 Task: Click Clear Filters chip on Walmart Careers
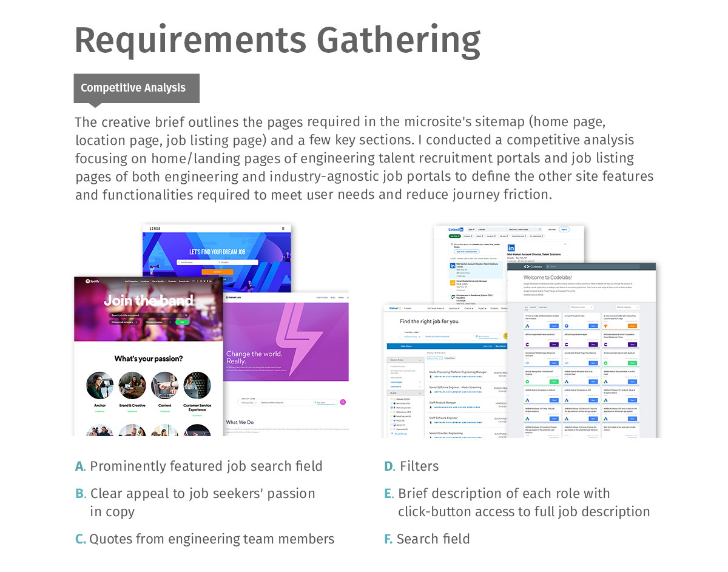[x=450, y=358]
